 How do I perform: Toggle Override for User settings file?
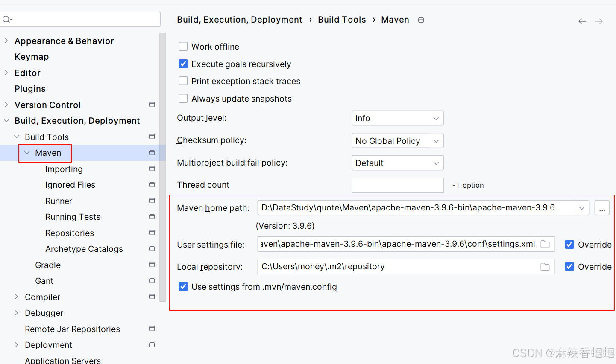coord(569,245)
